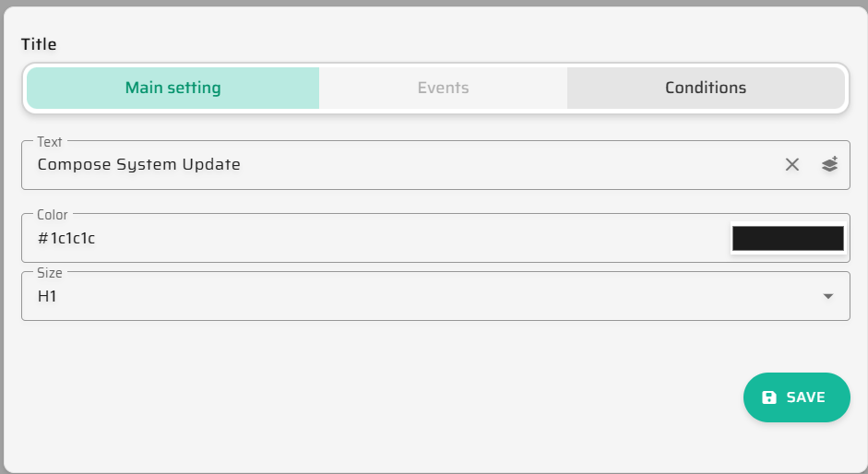Expand the Size list via the arrow

(827, 297)
